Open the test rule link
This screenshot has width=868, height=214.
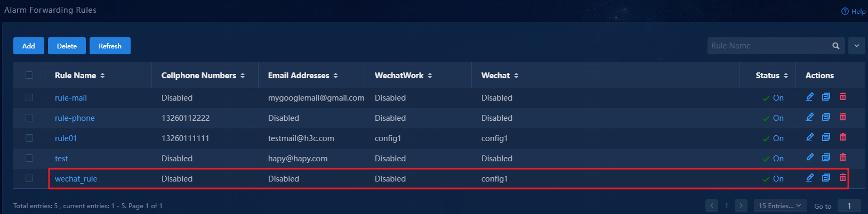click(61, 159)
